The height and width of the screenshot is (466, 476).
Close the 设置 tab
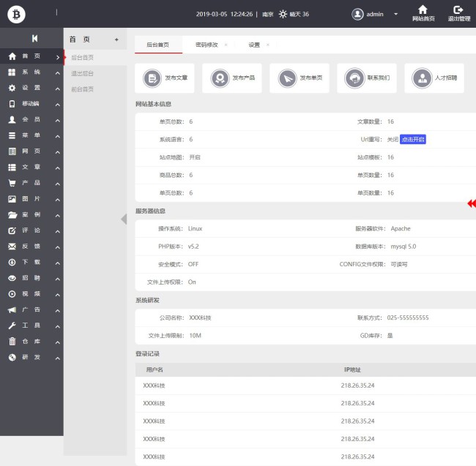[x=268, y=45]
